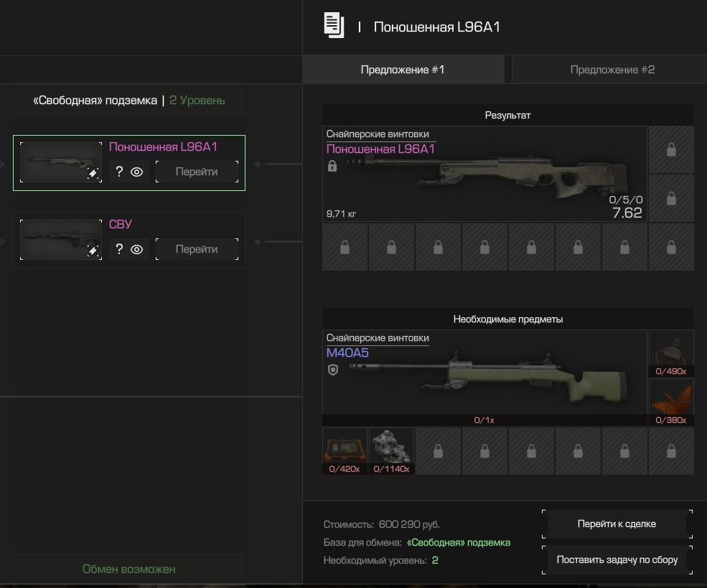The width and height of the screenshot is (707, 588).
Task: Click the rock ore item with 0/1140x
Action: (x=391, y=450)
